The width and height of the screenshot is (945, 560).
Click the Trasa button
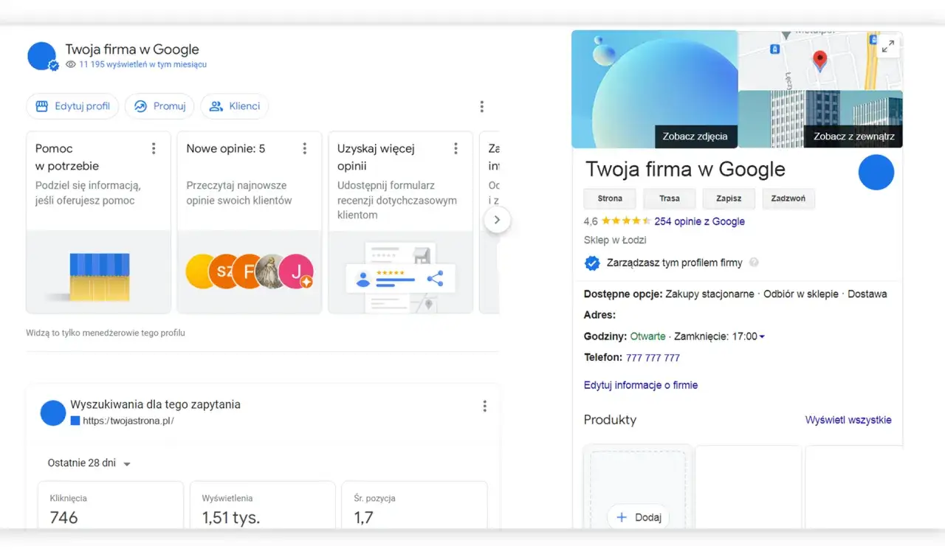670,198
